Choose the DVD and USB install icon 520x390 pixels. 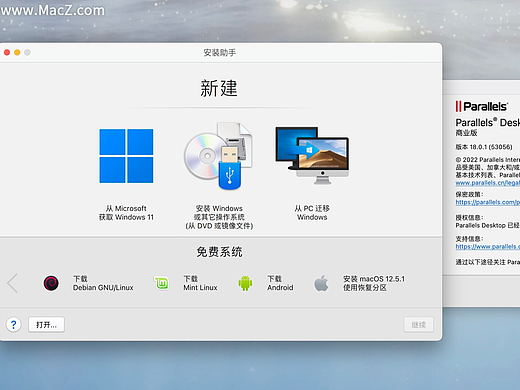pyautogui.click(x=218, y=156)
